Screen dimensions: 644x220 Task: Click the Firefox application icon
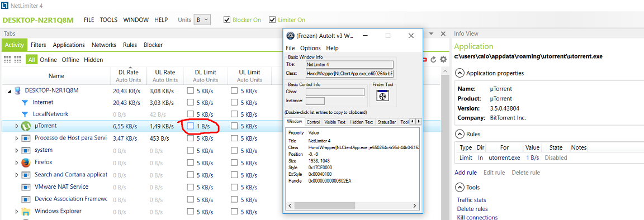(x=26, y=162)
